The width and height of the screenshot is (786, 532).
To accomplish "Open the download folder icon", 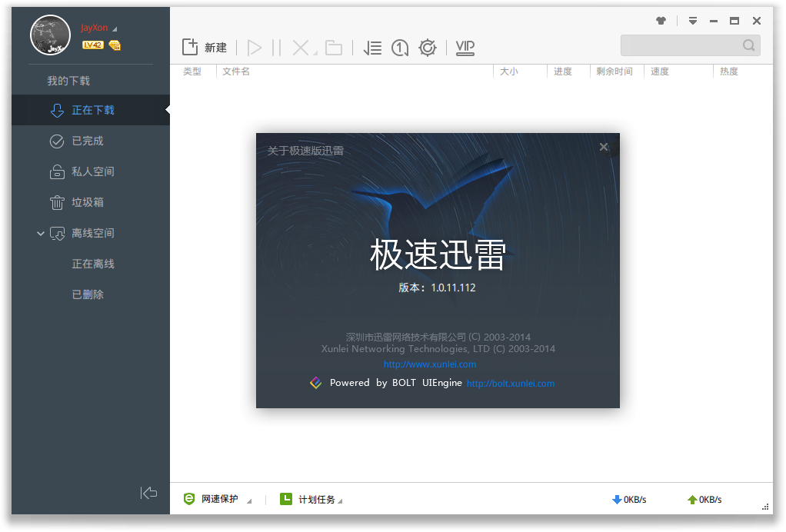I will pos(334,48).
